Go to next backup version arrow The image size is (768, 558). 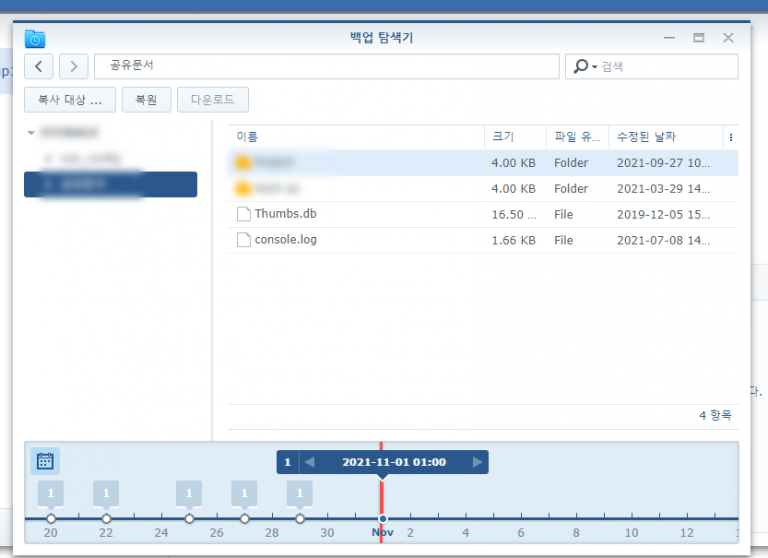(478, 462)
